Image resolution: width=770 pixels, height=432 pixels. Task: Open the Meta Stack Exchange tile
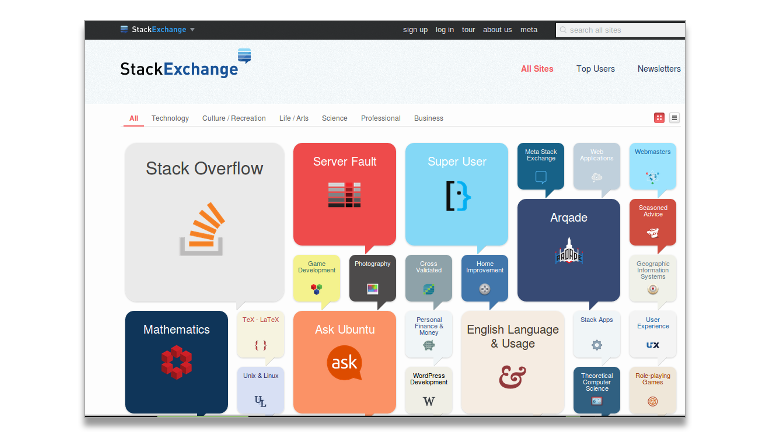point(540,166)
